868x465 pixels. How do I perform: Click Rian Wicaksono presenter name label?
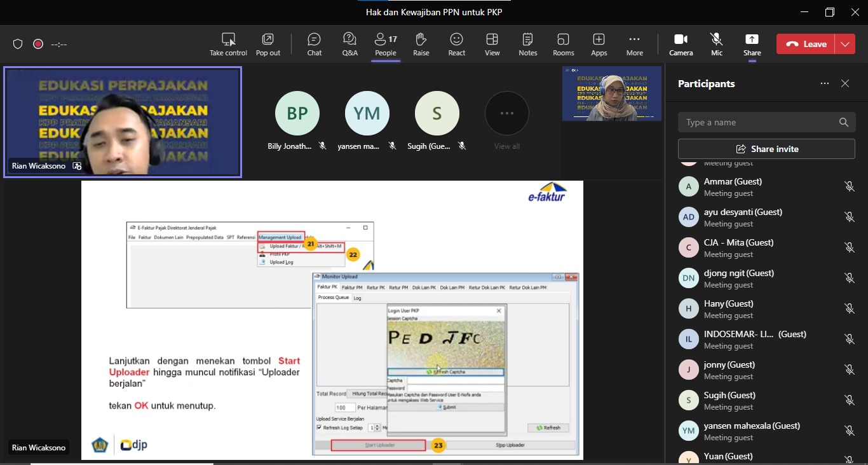pyautogui.click(x=39, y=447)
